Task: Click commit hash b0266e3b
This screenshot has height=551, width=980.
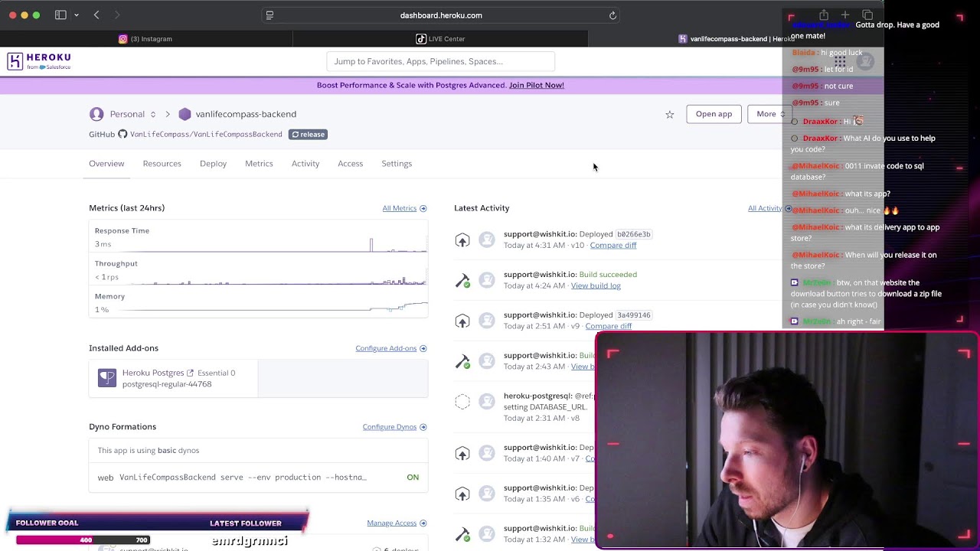Action: pyautogui.click(x=633, y=234)
